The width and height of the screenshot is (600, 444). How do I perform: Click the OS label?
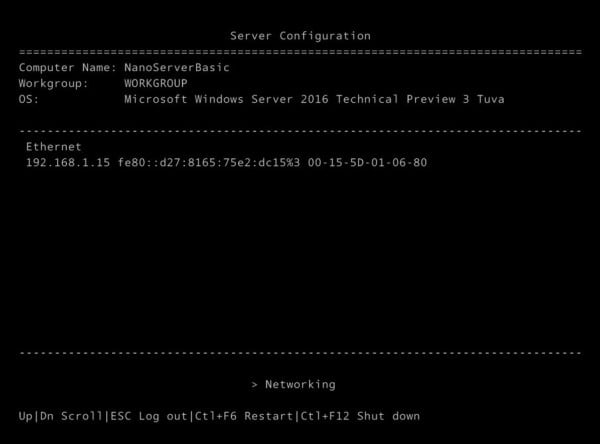click(29, 100)
